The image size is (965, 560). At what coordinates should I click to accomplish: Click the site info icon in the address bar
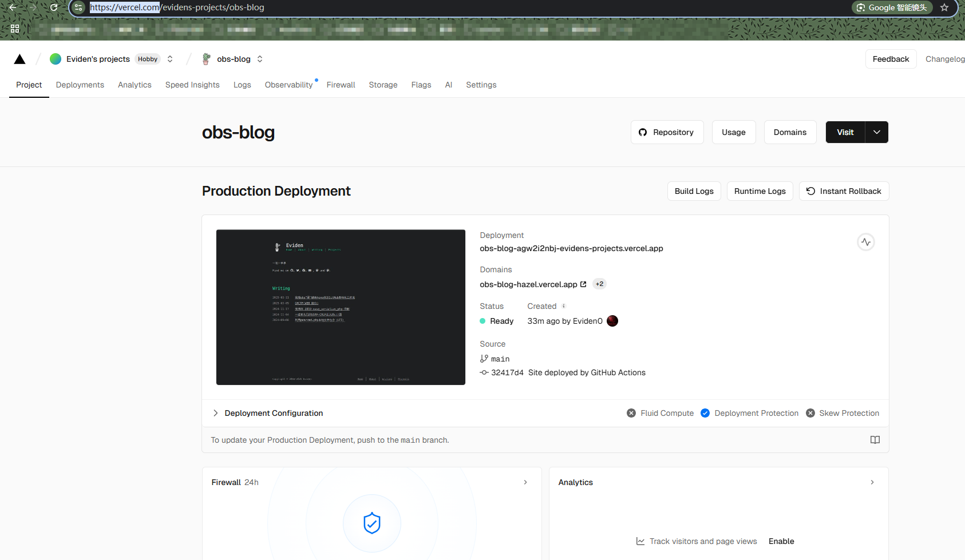coord(79,7)
